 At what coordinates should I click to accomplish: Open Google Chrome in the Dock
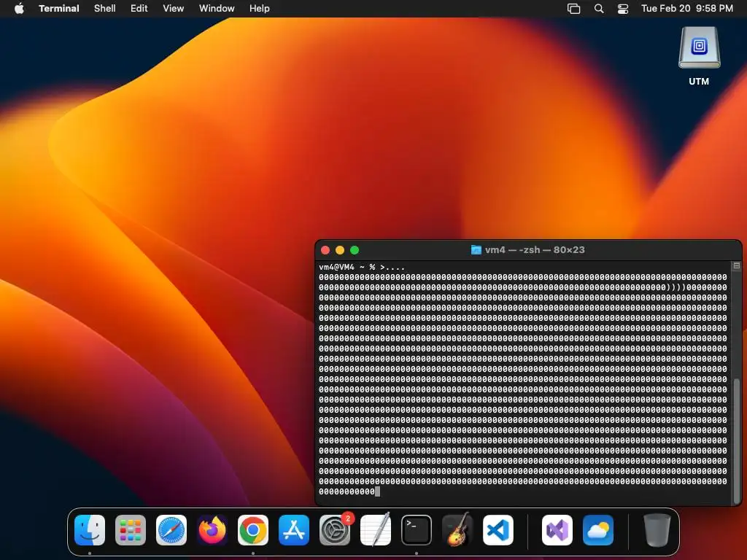tap(253, 530)
